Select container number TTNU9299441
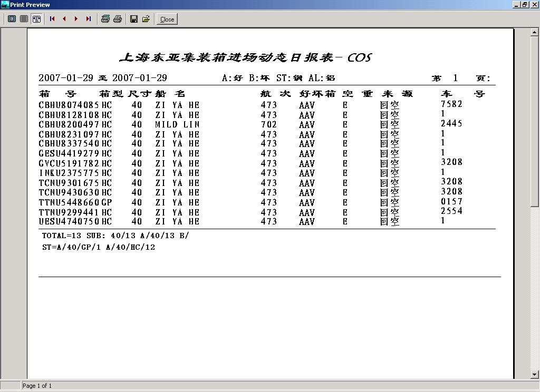The height and width of the screenshot is (392, 540). [x=69, y=212]
